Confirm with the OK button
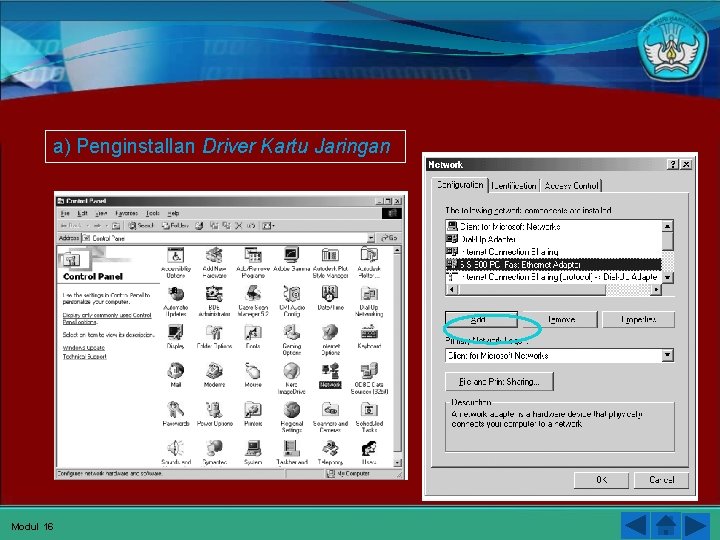Image resolution: width=720 pixels, height=540 pixels. [x=601, y=480]
